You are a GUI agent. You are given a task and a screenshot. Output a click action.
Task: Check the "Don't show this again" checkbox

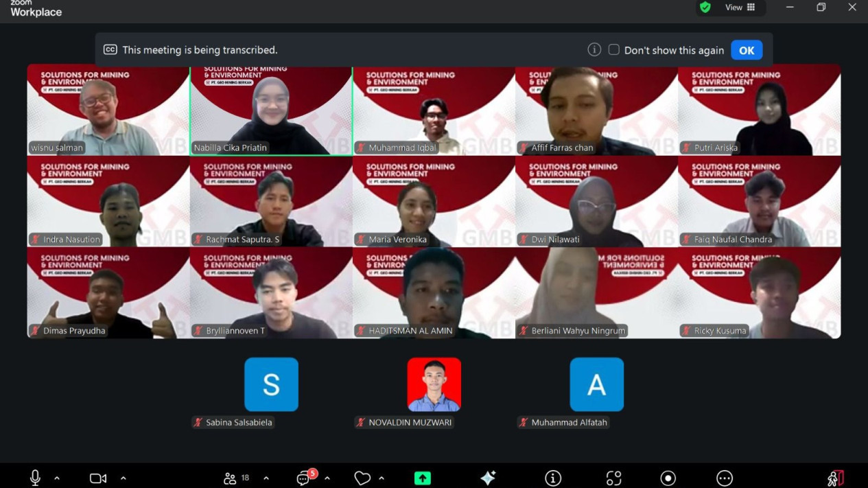click(x=614, y=49)
